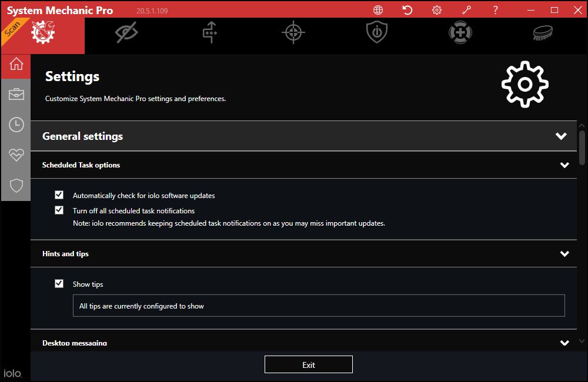Close the System Mechanic Pro window
588x382 pixels.
pyautogui.click(x=578, y=10)
